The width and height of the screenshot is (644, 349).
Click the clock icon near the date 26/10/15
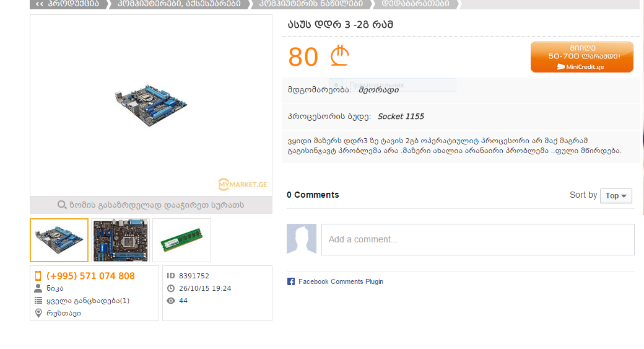click(171, 288)
